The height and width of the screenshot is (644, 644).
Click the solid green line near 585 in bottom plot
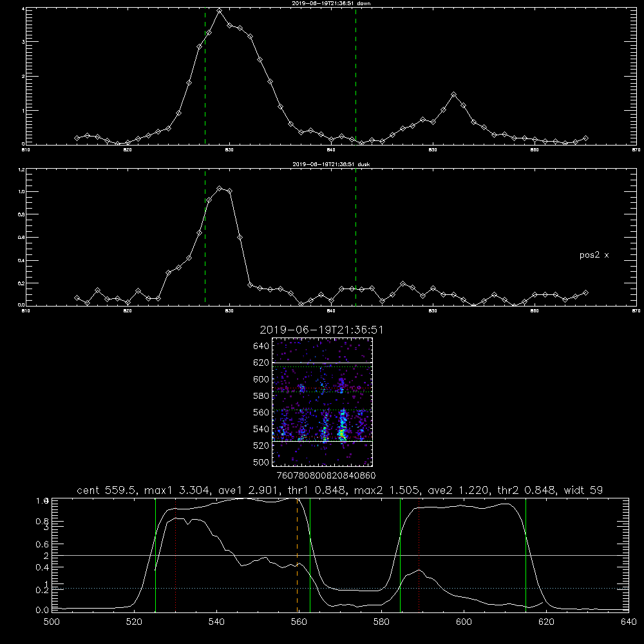[x=400, y=555]
